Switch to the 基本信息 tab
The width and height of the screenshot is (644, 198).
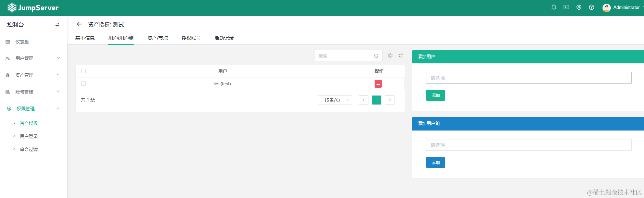tap(85, 38)
